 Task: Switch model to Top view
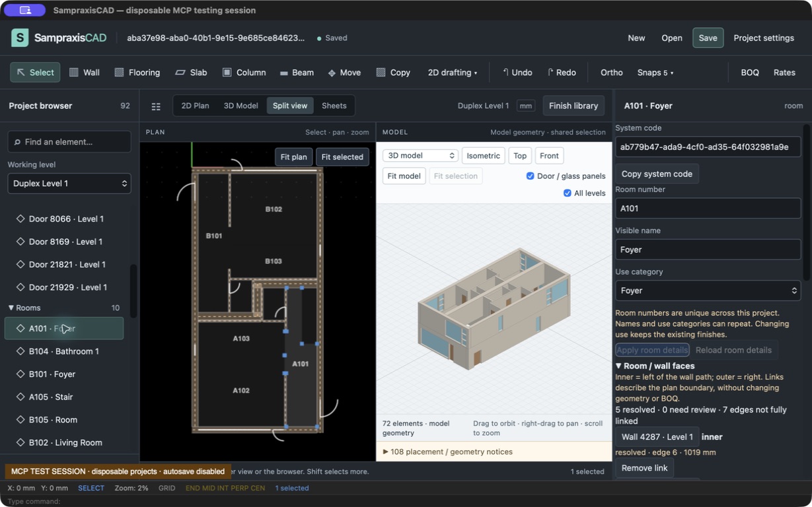[520, 156]
